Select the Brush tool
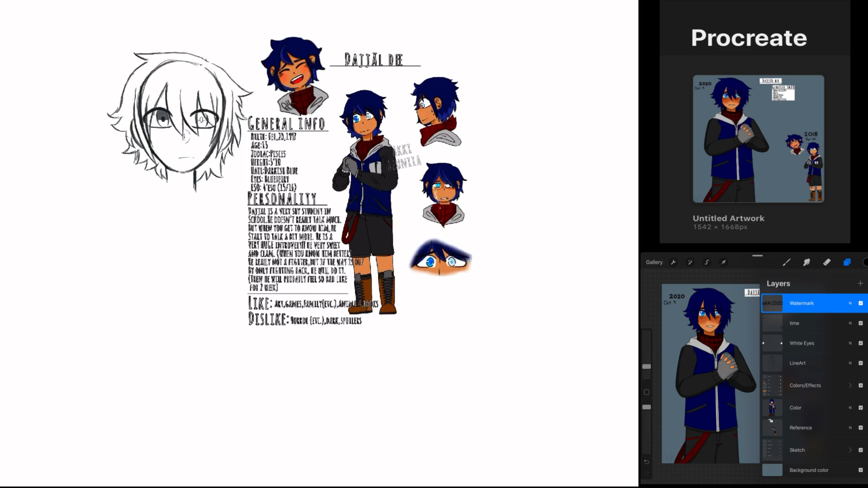The height and width of the screenshot is (488, 868). click(x=787, y=262)
